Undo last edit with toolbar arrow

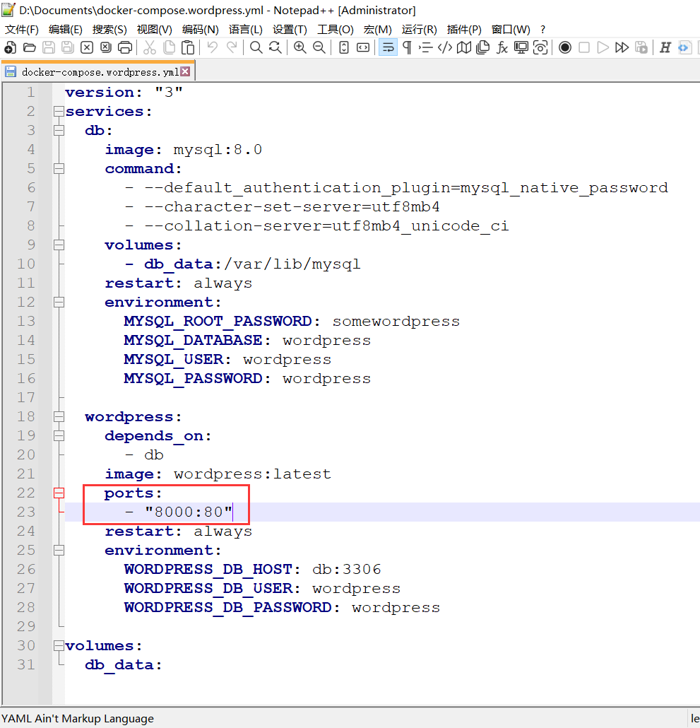click(213, 47)
